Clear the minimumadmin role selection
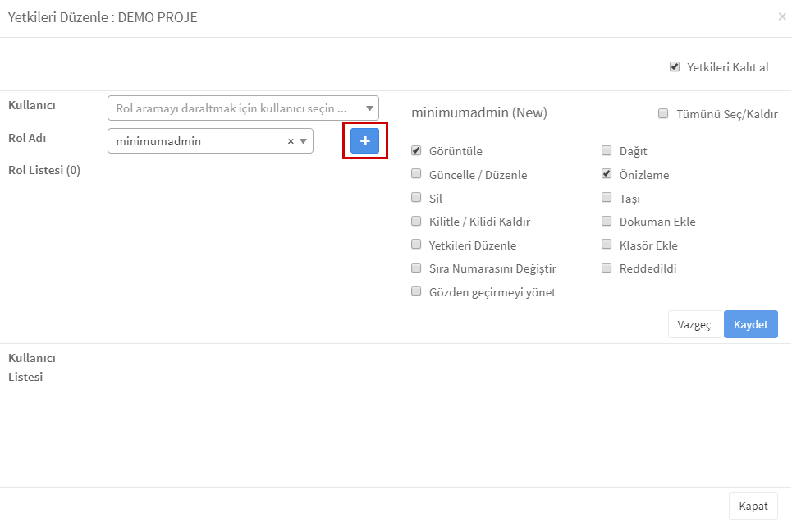The image size is (792, 532). [291, 141]
